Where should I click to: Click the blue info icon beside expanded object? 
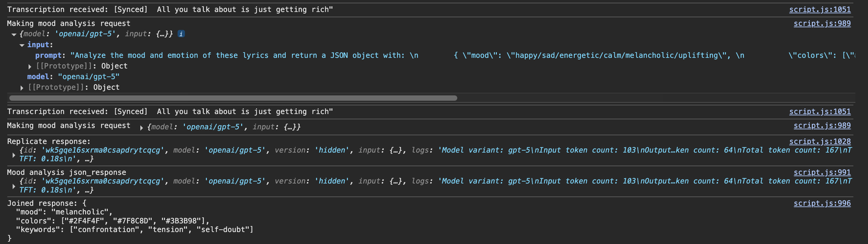click(181, 34)
